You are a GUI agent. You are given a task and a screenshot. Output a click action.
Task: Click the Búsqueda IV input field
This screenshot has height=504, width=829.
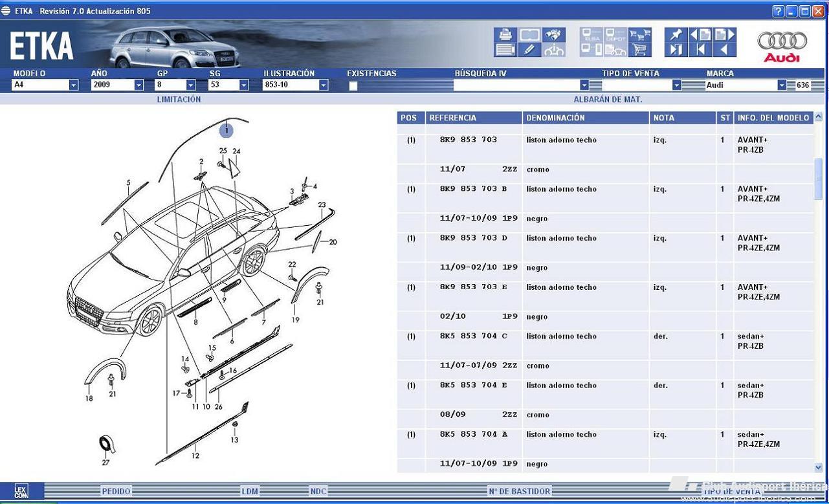516,85
